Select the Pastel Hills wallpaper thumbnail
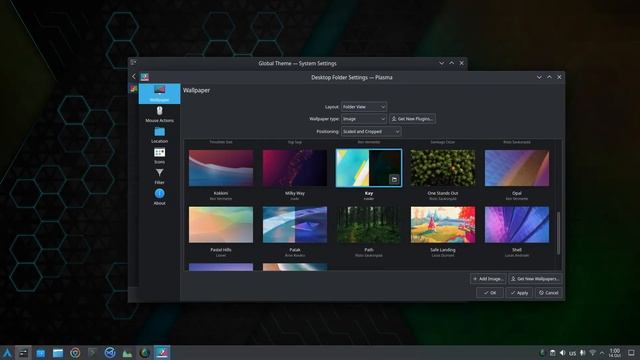The height and width of the screenshot is (360, 640). [221, 224]
